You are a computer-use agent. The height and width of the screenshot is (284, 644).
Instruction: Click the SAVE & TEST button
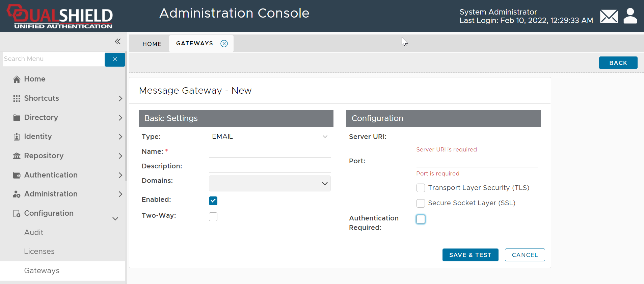470,255
